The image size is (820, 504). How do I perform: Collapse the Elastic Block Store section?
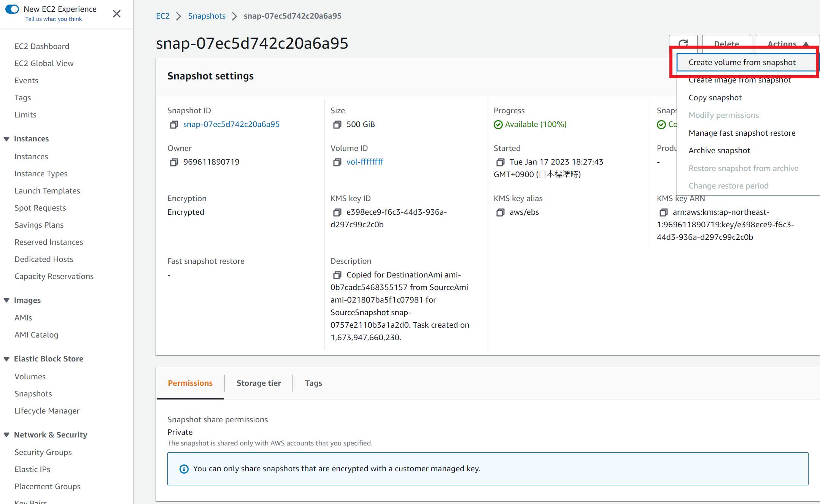(x=6, y=359)
